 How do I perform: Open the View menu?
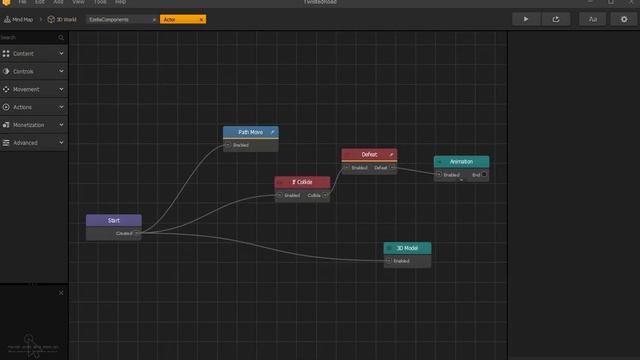pyautogui.click(x=78, y=2)
